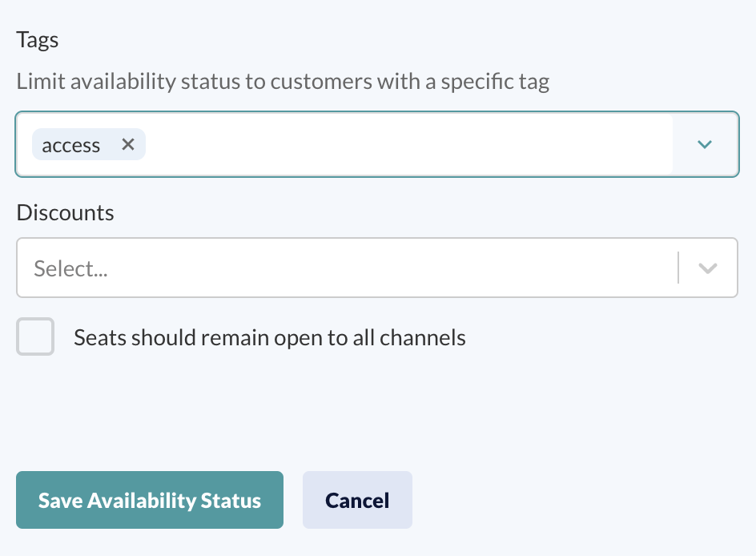Click the Discounts field label
756x556 pixels.
tap(65, 212)
